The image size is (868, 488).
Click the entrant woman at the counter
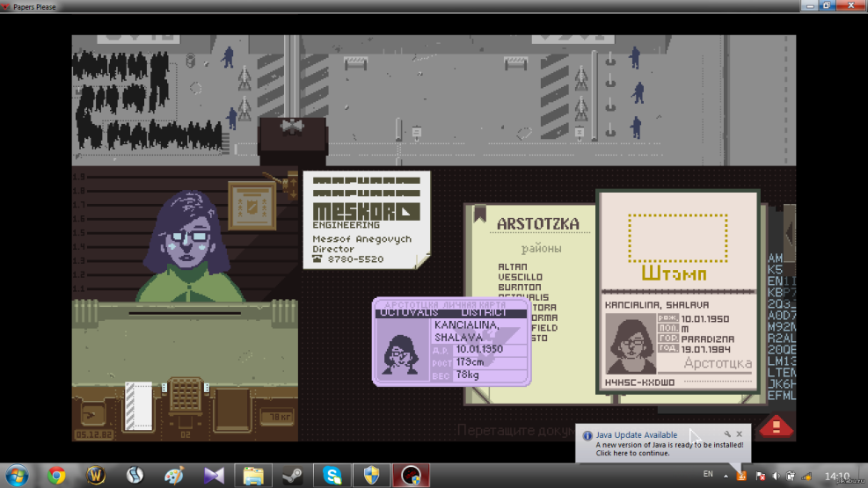pos(188,246)
